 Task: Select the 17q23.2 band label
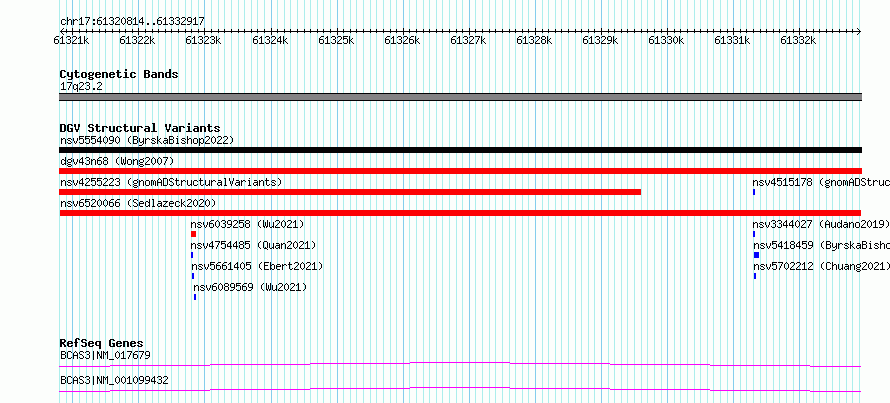[x=81, y=87]
